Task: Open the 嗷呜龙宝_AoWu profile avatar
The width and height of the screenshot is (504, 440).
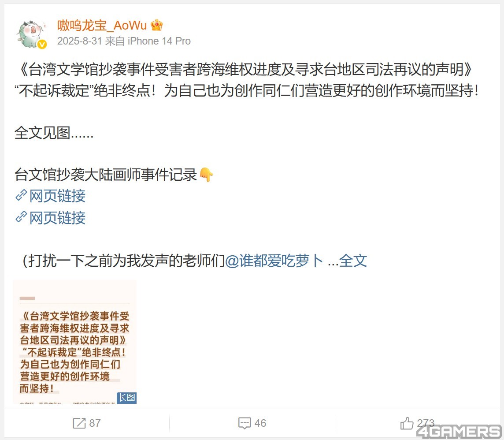Action: 31,34
